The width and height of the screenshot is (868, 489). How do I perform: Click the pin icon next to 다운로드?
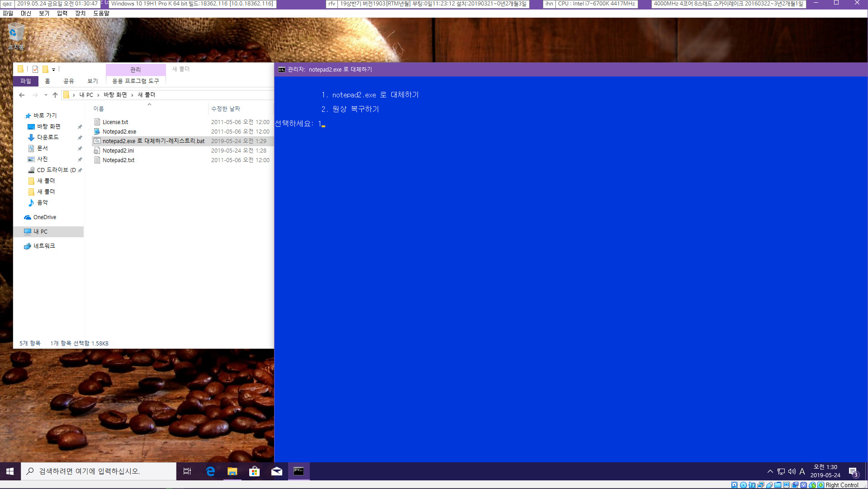point(80,138)
